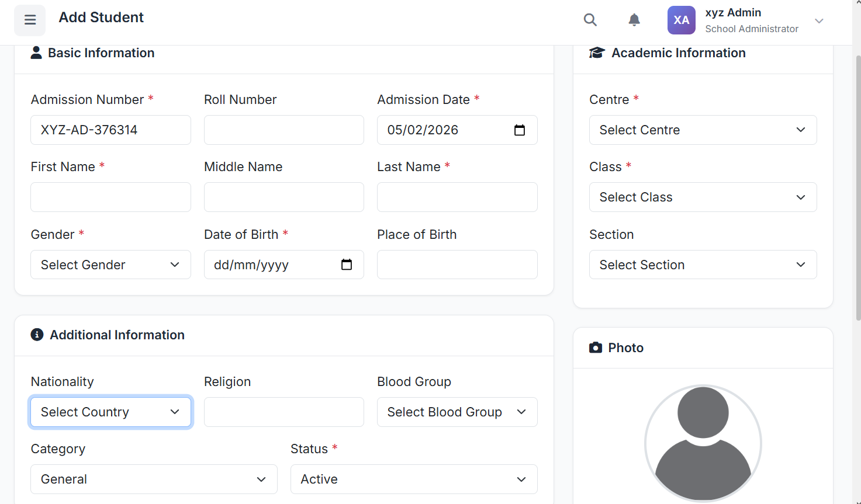Click the search magnifier icon
The height and width of the screenshot is (504, 861).
click(x=590, y=20)
